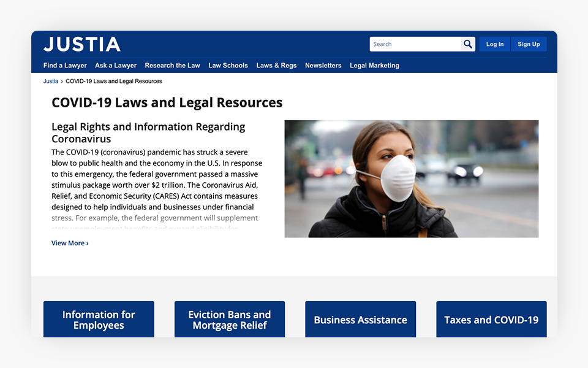
Task: Click the Justia breadcrumb link
Action: (x=51, y=81)
